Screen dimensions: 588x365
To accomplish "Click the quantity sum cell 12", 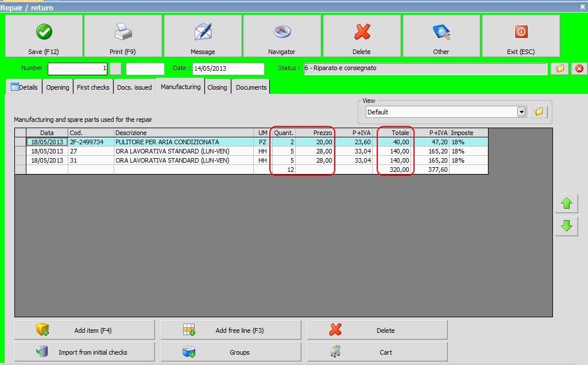I will click(x=284, y=170).
